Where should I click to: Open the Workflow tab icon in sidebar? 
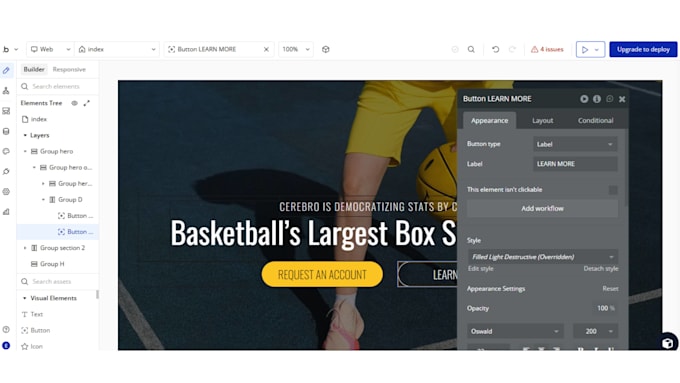(6, 91)
